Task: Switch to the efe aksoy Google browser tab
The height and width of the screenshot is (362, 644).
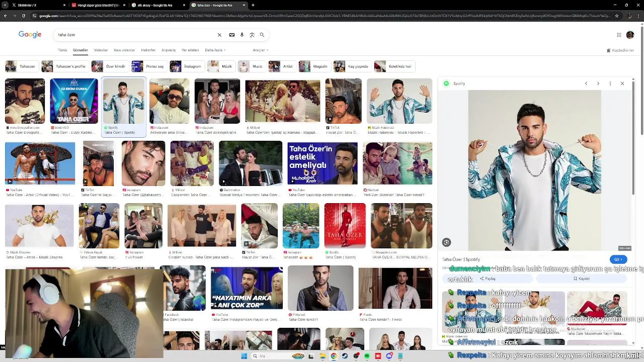Action: 157,5
